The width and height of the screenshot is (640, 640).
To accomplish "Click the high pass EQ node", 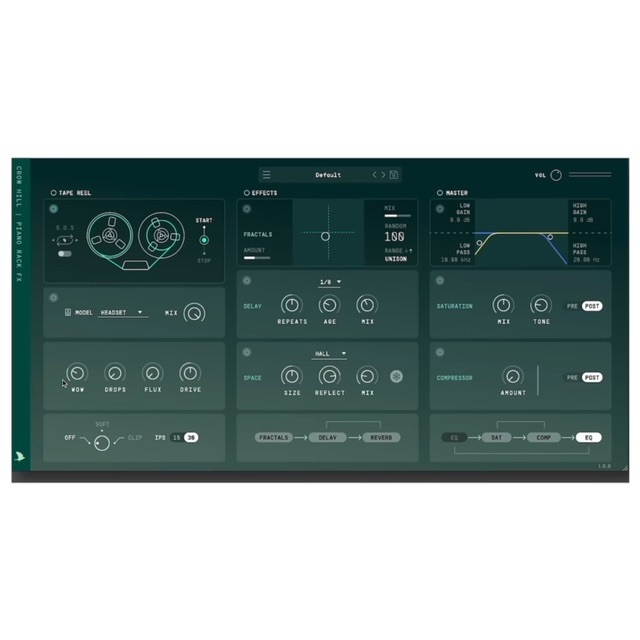I will pyautogui.click(x=550, y=237).
